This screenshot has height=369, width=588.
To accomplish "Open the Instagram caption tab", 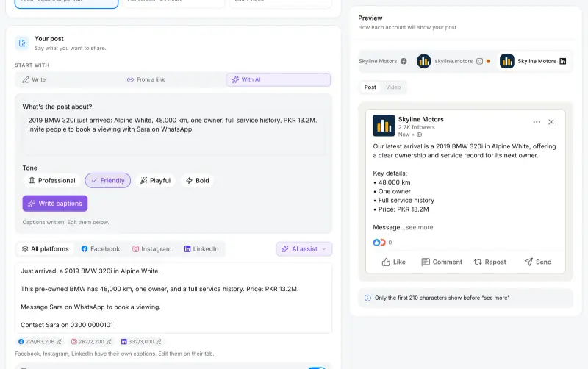I will point(152,249).
